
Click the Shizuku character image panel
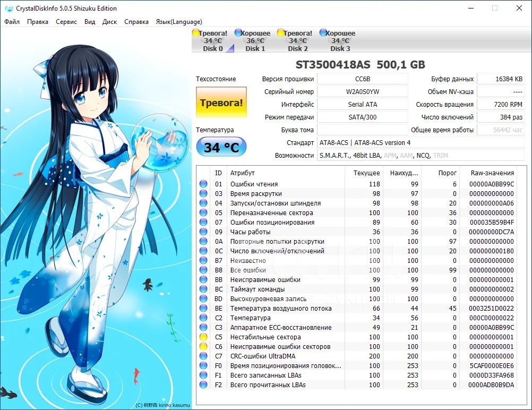click(96, 219)
